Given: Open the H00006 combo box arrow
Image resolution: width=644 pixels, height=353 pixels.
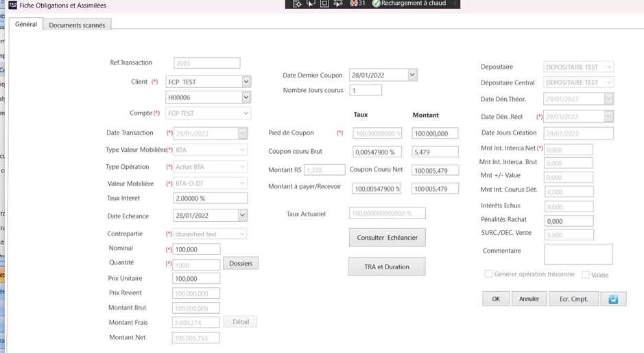Looking at the screenshot, I should pyautogui.click(x=246, y=97).
